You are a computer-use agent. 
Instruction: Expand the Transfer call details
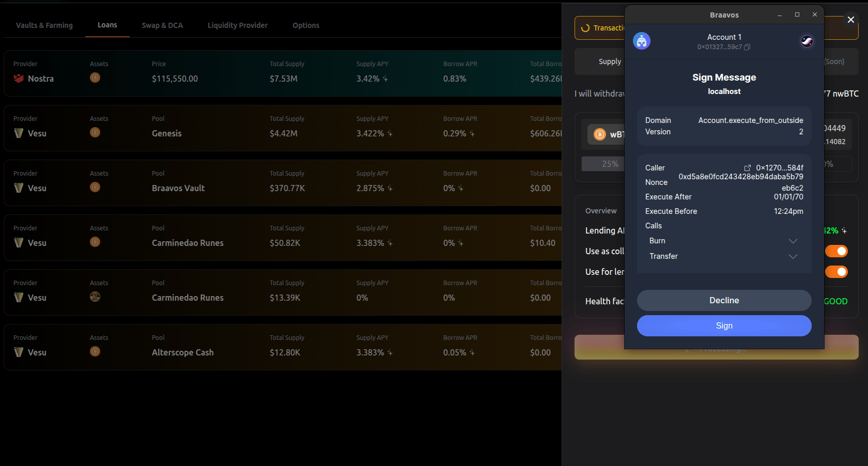(x=793, y=256)
